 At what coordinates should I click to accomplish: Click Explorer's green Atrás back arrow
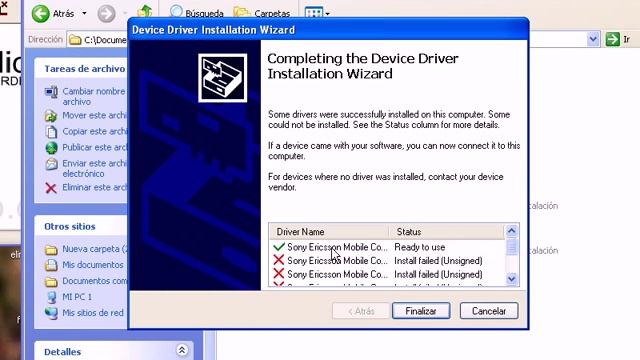click(x=40, y=13)
